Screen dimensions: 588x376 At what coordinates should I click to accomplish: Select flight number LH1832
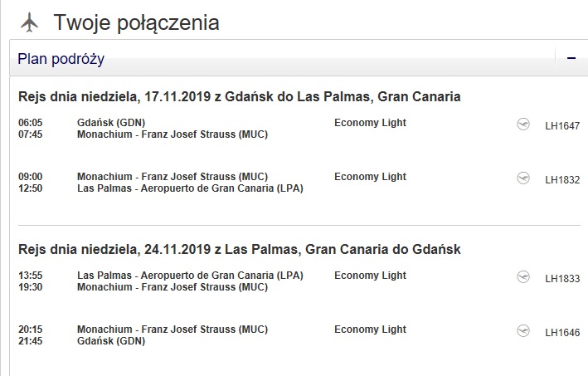coord(562,180)
